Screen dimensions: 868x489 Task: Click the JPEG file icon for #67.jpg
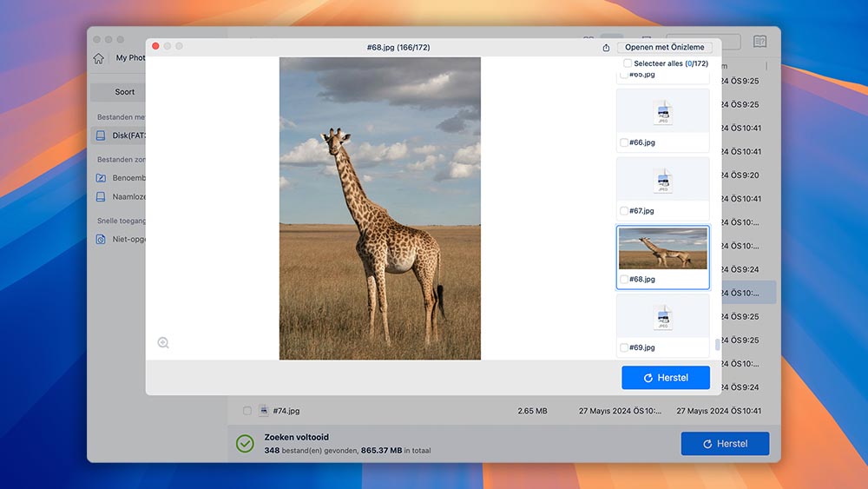pos(662,181)
